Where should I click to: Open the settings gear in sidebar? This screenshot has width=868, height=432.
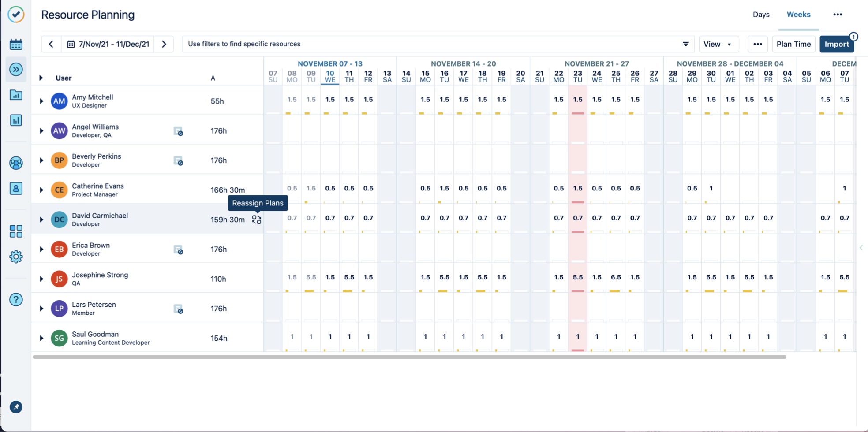click(16, 257)
